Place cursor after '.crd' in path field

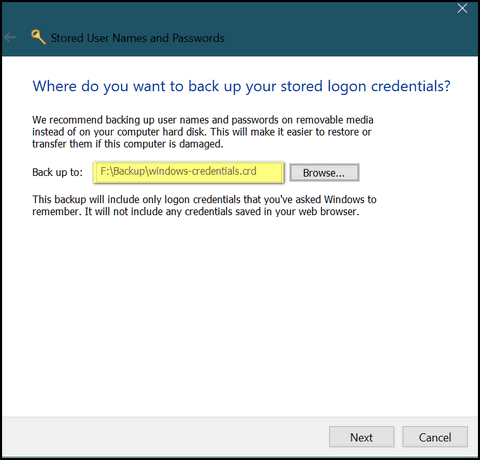point(257,171)
